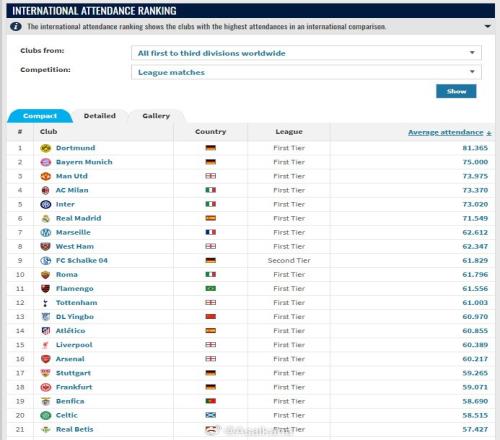Click the Bayern Munich crest icon
The image size is (500, 440).
46,162
